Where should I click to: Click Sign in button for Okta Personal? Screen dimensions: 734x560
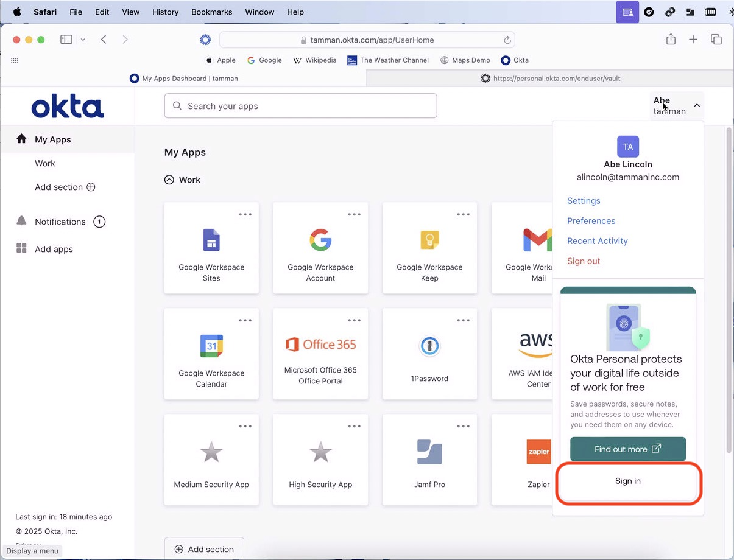pyautogui.click(x=628, y=481)
